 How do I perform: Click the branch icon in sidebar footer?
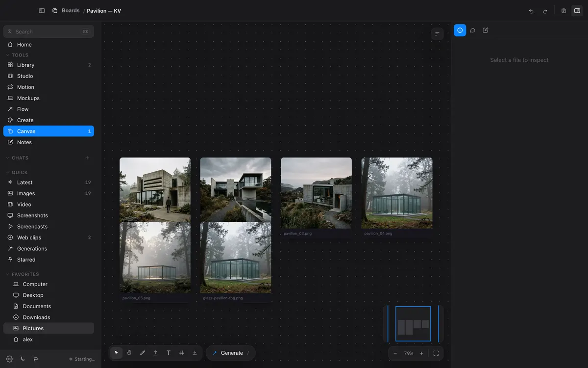(35, 359)
